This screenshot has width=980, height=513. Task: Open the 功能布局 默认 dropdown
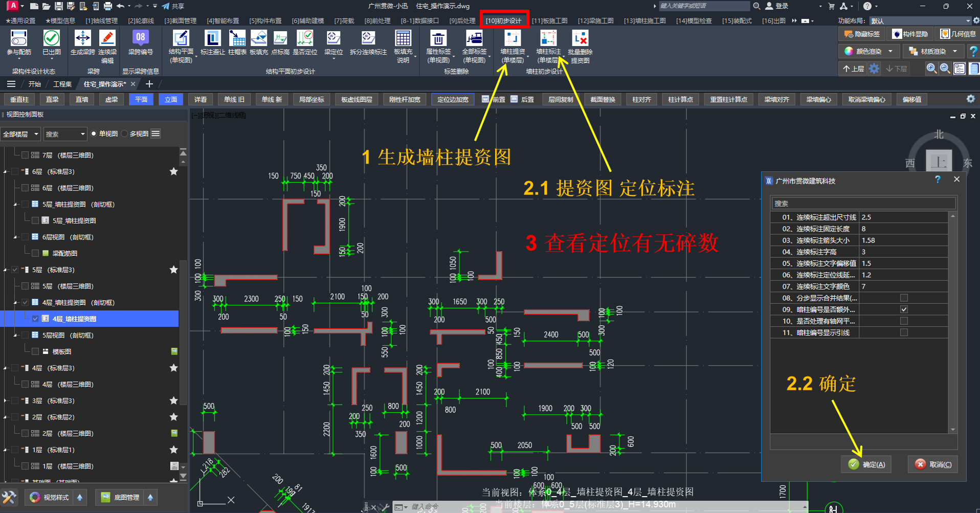[920, 21]
